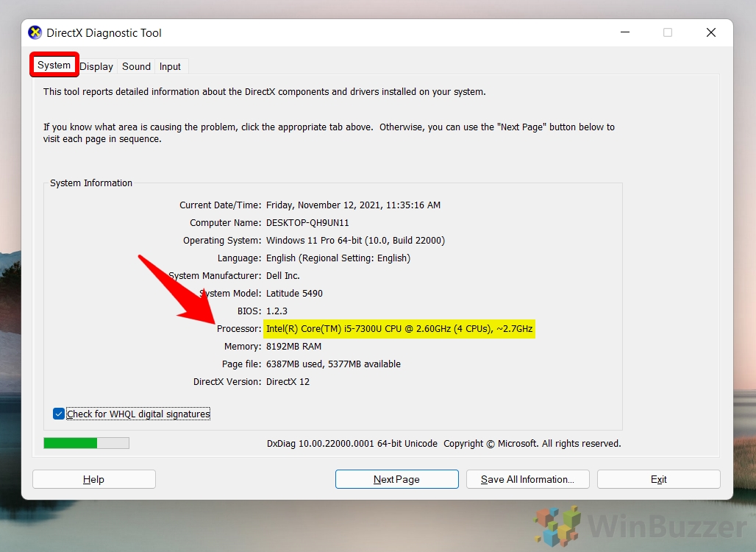Viewport: 756px width, 552px height.
Task: Open the System tab
Action: [54, 66]
